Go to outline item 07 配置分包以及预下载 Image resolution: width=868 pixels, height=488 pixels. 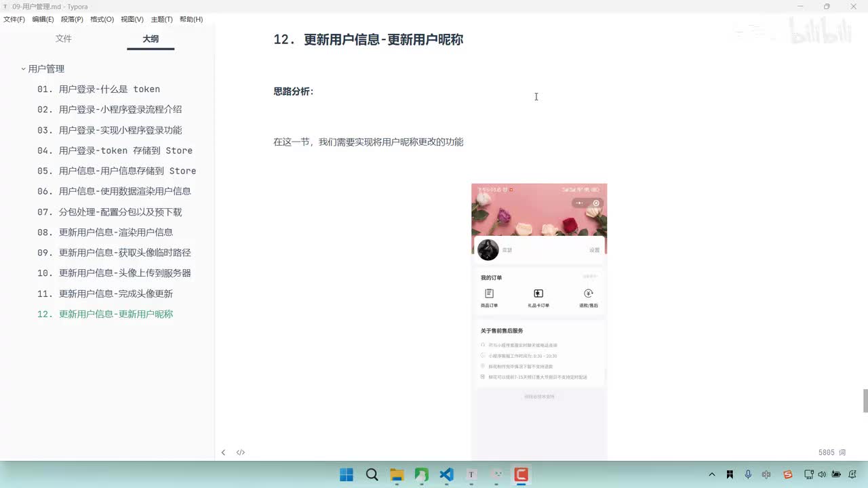[110, 212]
